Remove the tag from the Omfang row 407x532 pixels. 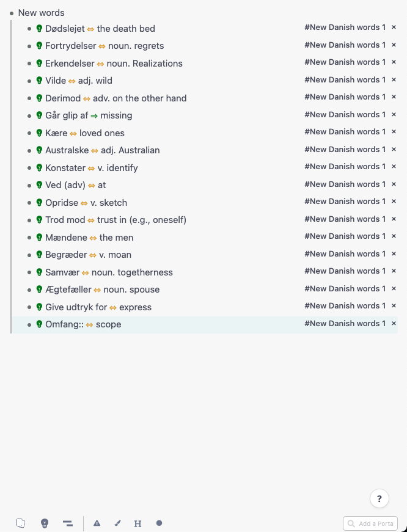tap(394, 324)
